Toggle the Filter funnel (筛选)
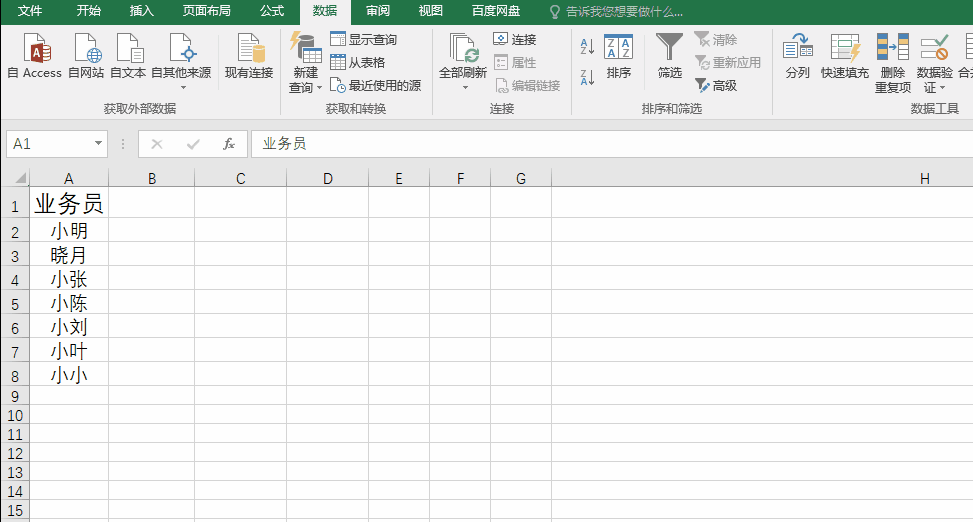The height and width of the screenshot is (522, 973). 670,56
